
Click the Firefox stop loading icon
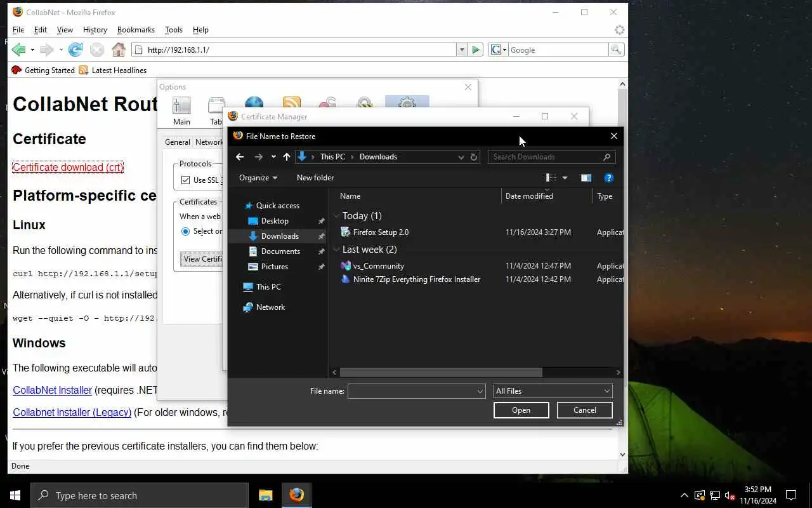pyautogui.click(x=96, y=50)
